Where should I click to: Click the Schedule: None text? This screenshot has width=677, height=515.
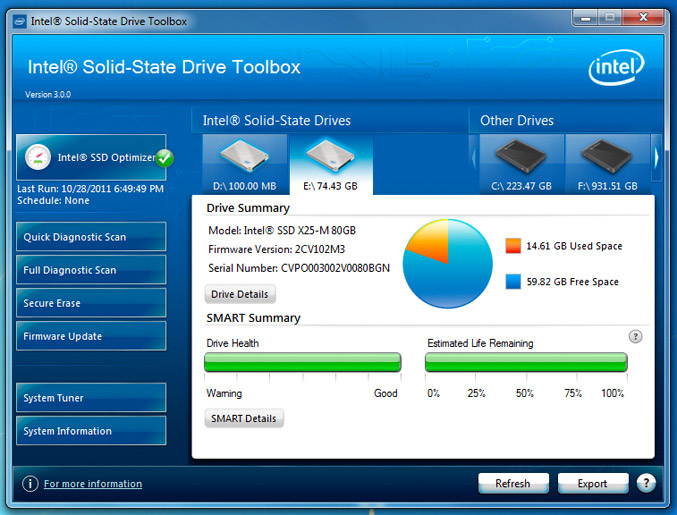(x=54, y=200)
